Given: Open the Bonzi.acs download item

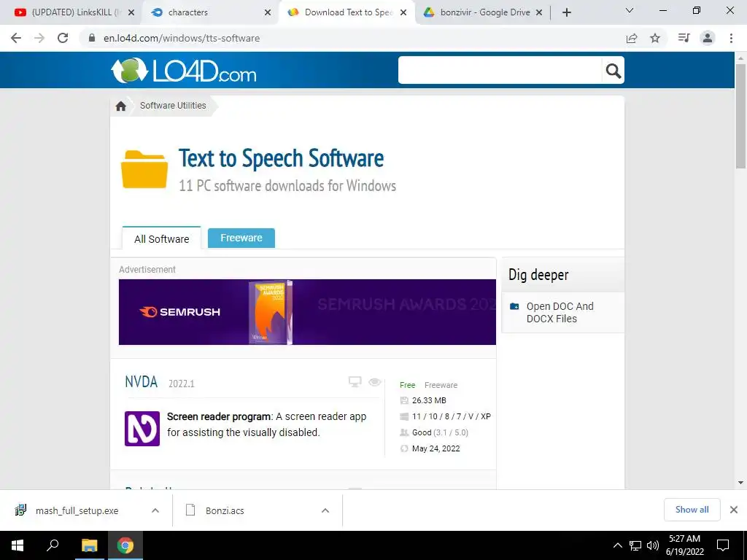Looking at the screenshot, I should coord(225,510).
